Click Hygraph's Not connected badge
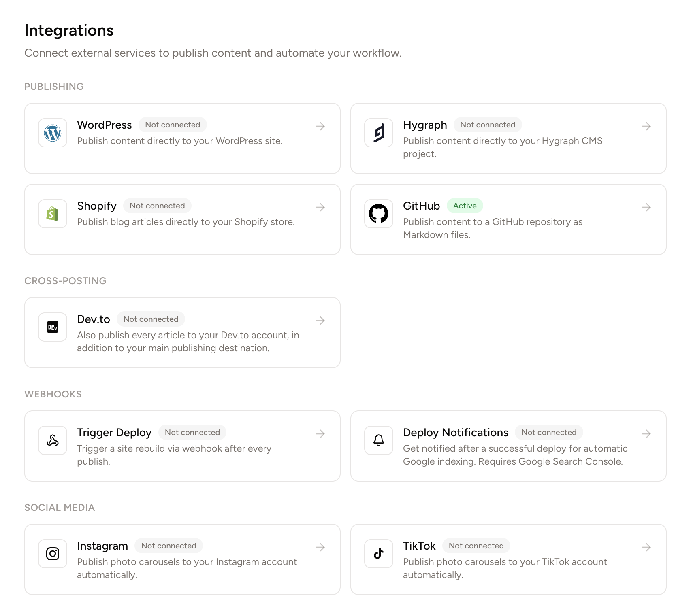 point(488,125)
